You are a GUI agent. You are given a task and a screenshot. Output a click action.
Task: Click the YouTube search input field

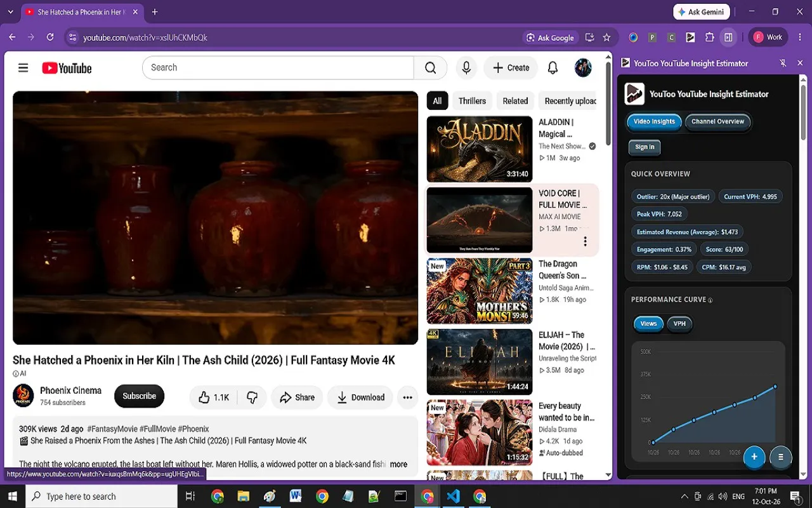[x=278, y=68]
